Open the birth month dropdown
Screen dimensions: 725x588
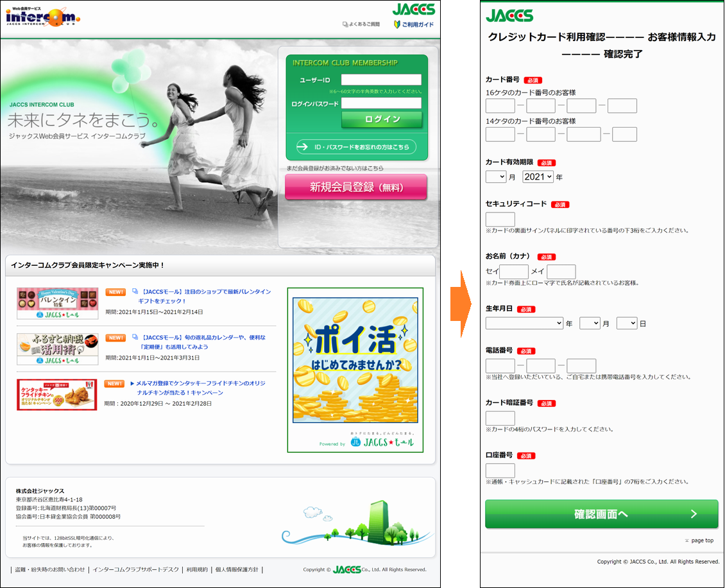[x=589, y=324]
